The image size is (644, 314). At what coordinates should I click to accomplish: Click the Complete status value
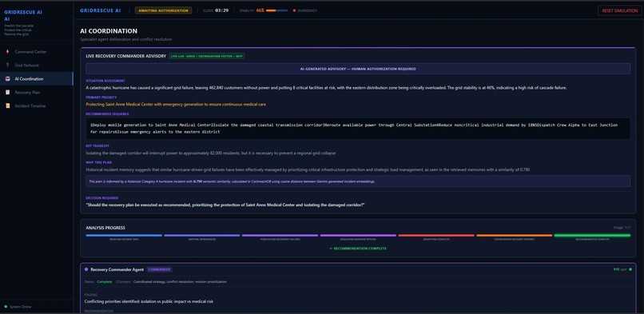click(x=105, y=282)
